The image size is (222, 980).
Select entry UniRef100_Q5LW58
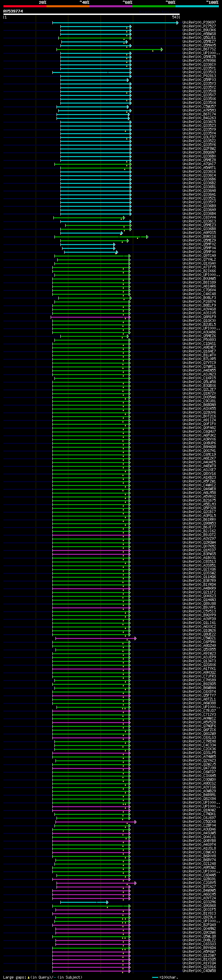(199, 382)
